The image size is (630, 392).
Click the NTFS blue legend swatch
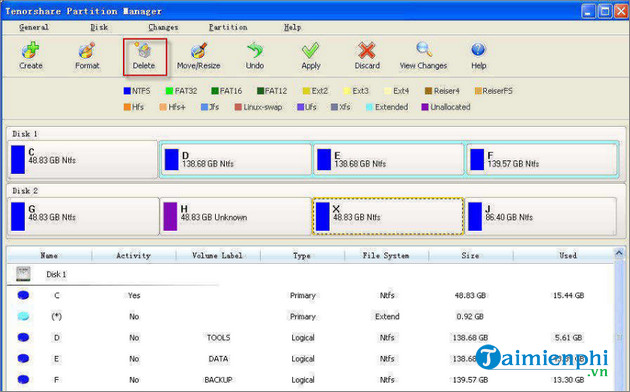[x=127, y=91]
